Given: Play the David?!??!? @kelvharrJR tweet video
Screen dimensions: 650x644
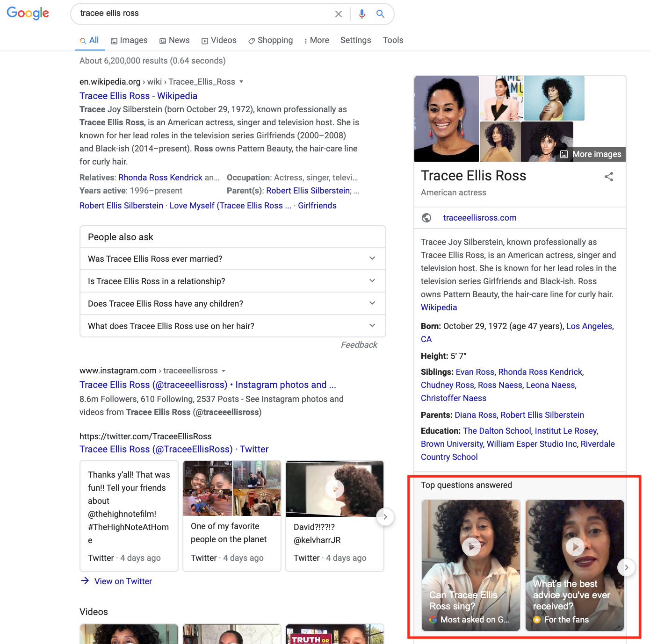Looking at the screenshot, I should 335,489.
